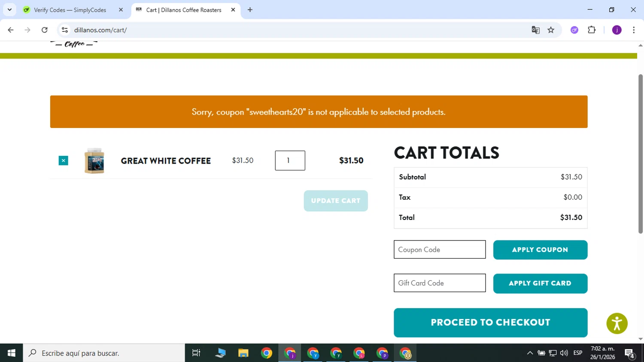
Task: Click the ESP language indicator
Action: tap(578, 353)
